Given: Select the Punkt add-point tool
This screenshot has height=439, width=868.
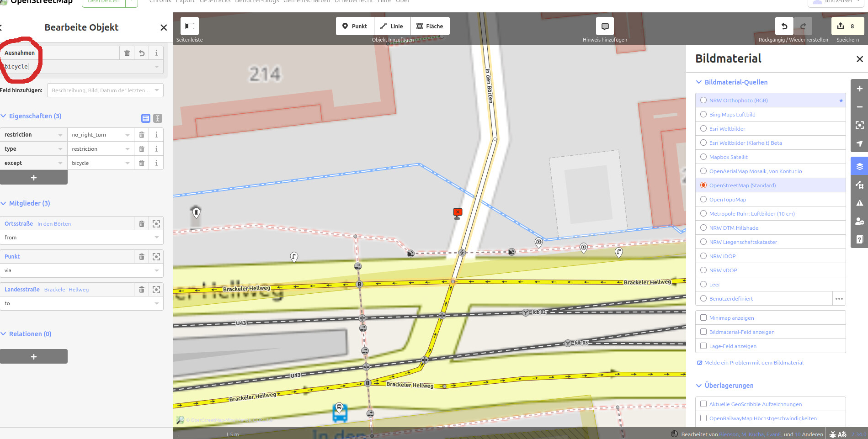Looking at the screenshot, I should 355,26.
